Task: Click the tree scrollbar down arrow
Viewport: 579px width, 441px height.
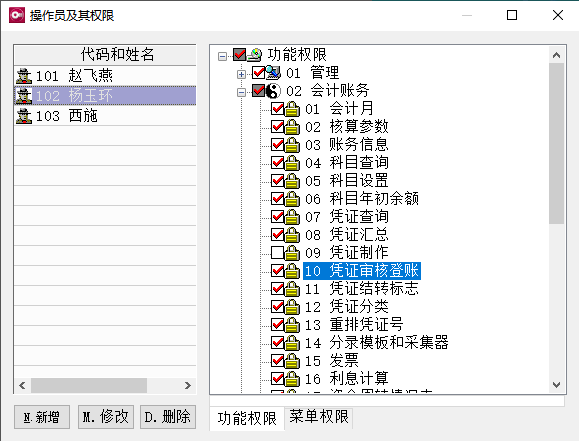Action: 556,385
